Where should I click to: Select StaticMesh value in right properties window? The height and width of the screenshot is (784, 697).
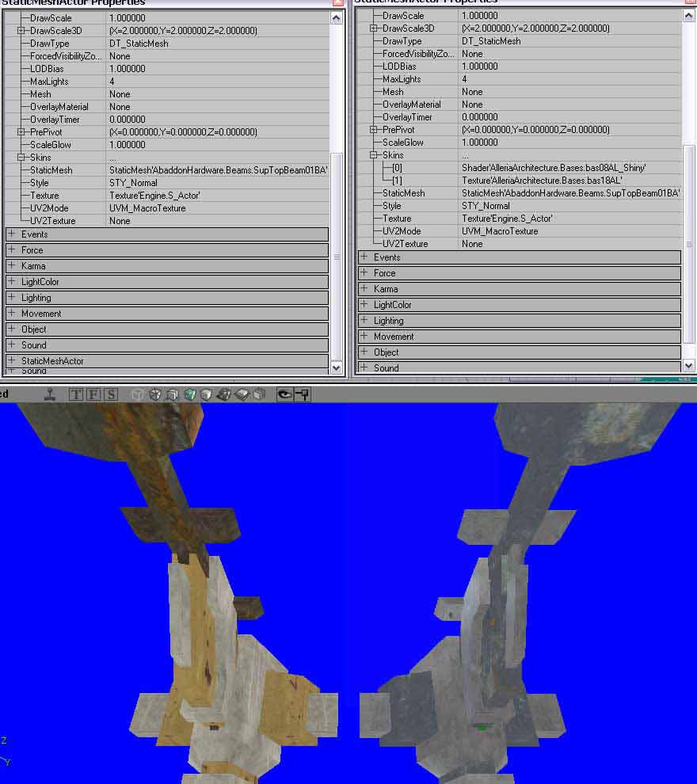[570, 193]
